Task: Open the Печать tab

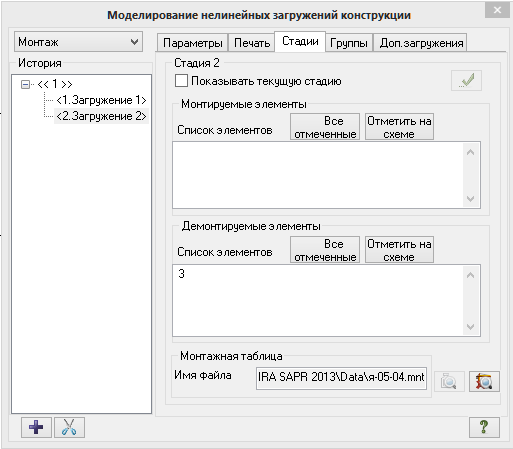Action: [x=252, y=43]
